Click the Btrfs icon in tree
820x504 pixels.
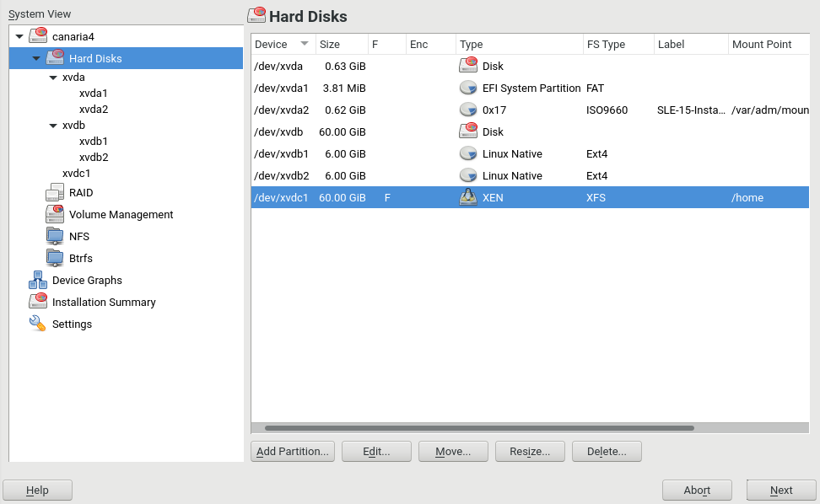(x=55, y=259)
